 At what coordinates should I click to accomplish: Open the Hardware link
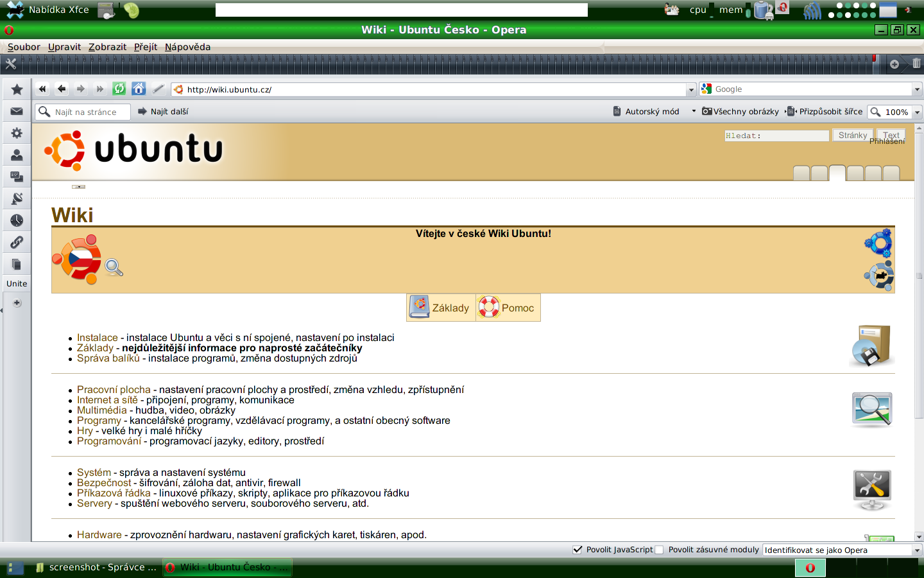(99, 535)
